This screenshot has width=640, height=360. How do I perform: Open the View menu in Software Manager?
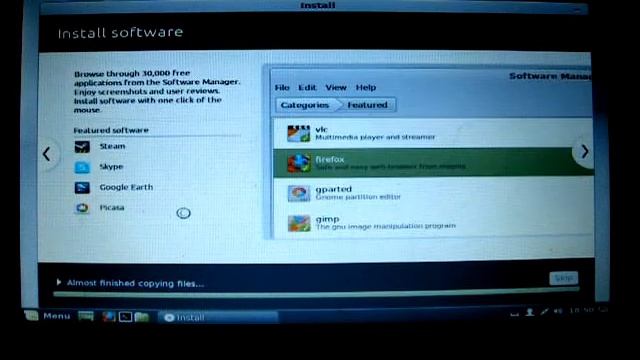coord(336,87)
